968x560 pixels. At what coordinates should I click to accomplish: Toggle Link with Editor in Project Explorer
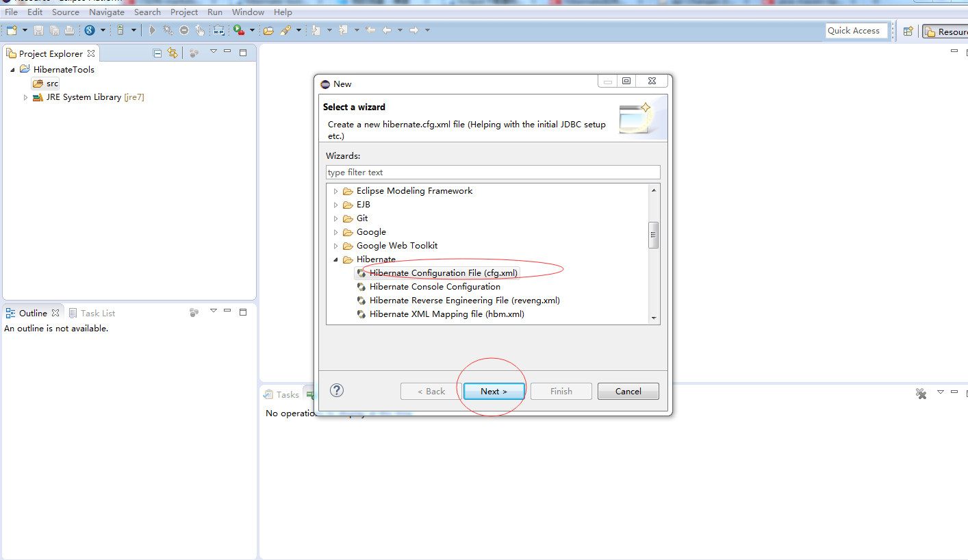pos(173,53)
